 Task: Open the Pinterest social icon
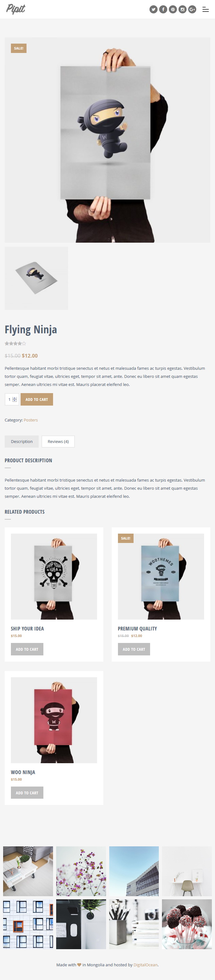tap(173, 10)
